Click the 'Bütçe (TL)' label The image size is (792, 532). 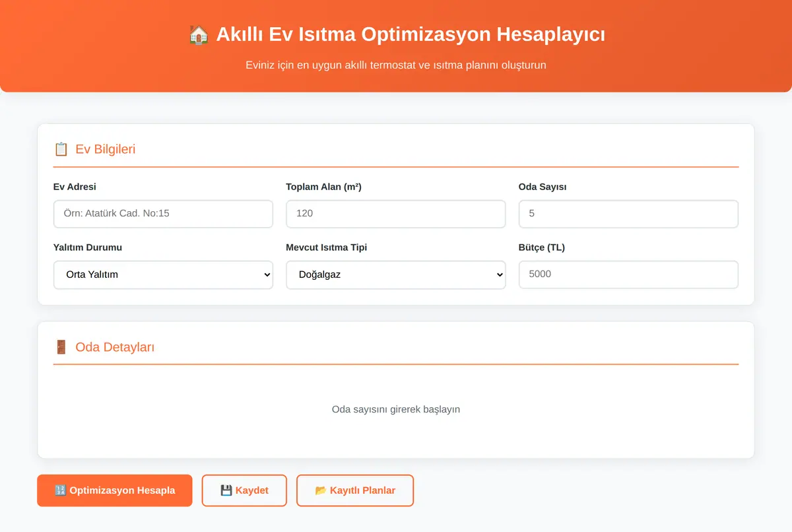(x=542, y=248)
